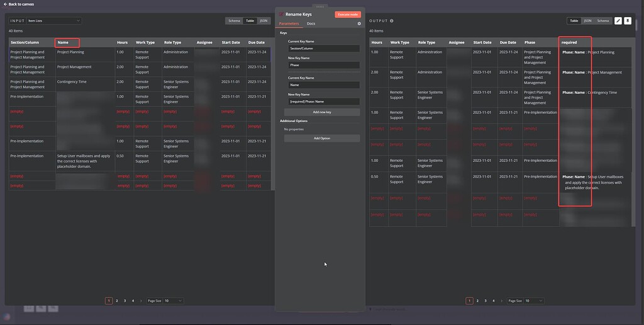Image resolution: width=644 pixels, height=325 pixels.
Task: Switch output view to JSON
Action: pos(587,21)
